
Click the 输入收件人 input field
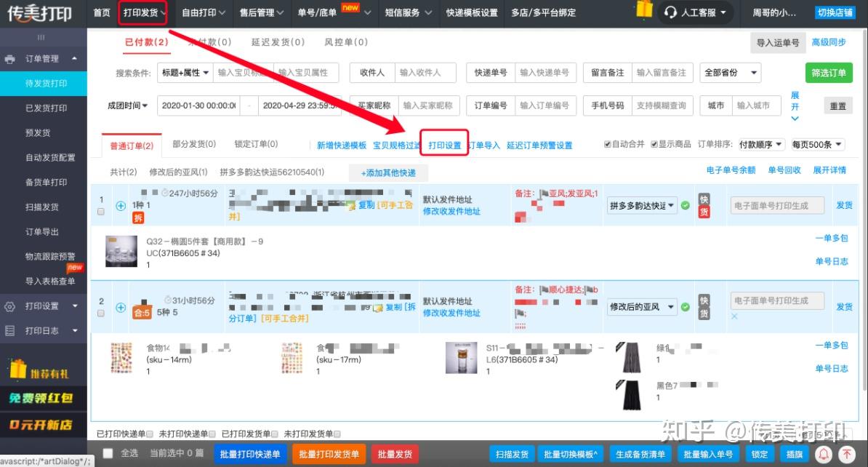click(425, 73)
